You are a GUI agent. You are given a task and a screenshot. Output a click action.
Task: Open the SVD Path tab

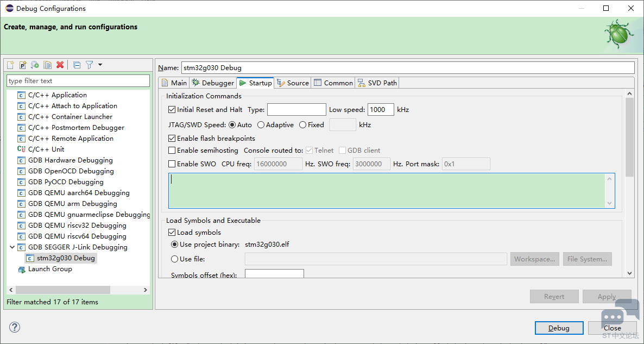click(x=377, y=83)
